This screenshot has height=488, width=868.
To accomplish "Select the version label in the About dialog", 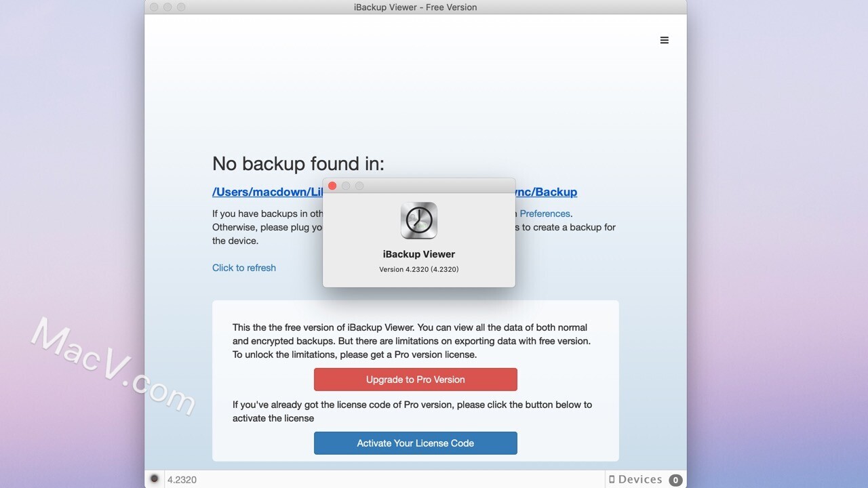I will [418, 269].
